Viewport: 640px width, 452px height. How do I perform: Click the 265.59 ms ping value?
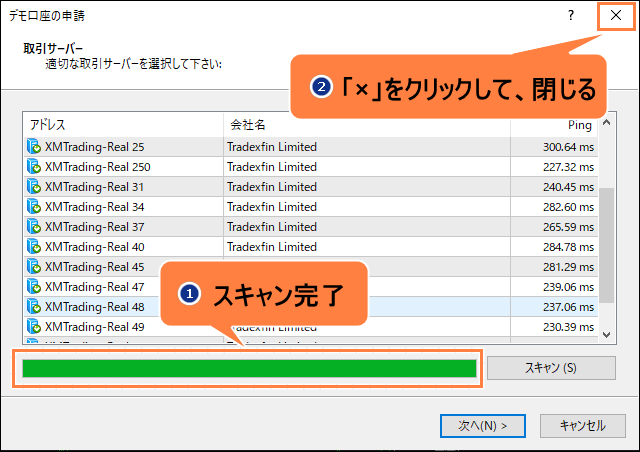(568, 227)
